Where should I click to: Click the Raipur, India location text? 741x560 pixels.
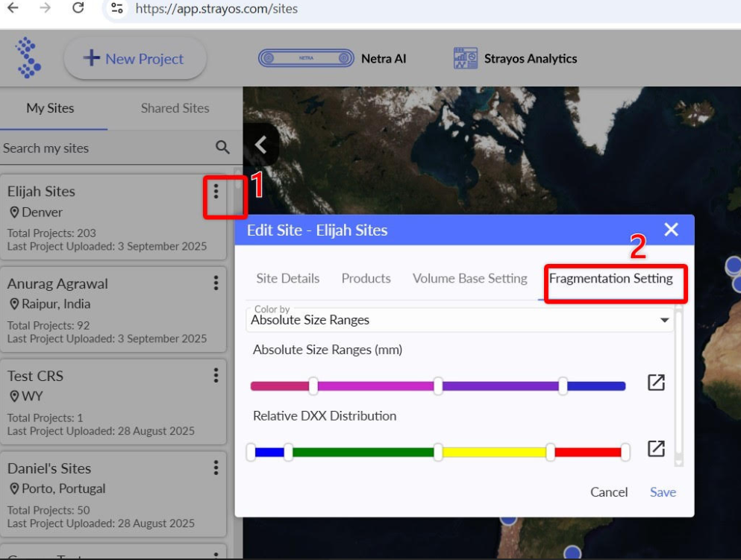coord(56,303)
